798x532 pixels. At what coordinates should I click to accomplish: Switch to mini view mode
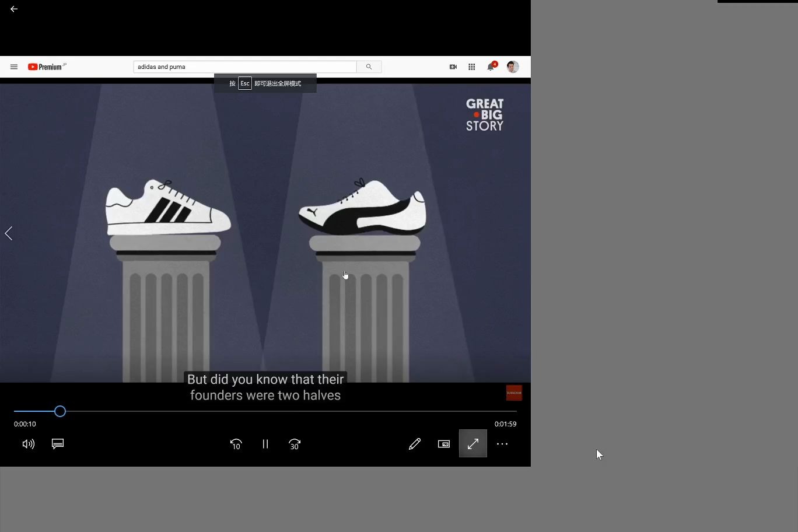[x=444, y=444]
